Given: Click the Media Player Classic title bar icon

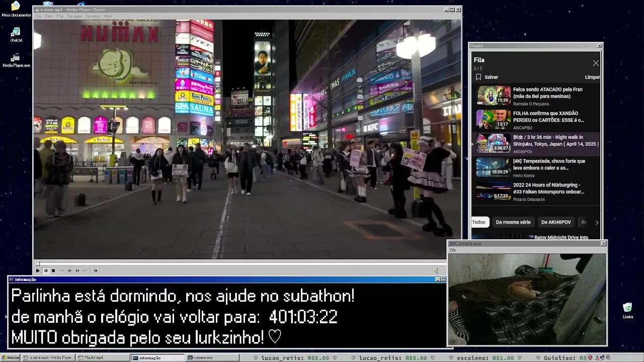Looking at the screenshot, I should tap(37, 10).
